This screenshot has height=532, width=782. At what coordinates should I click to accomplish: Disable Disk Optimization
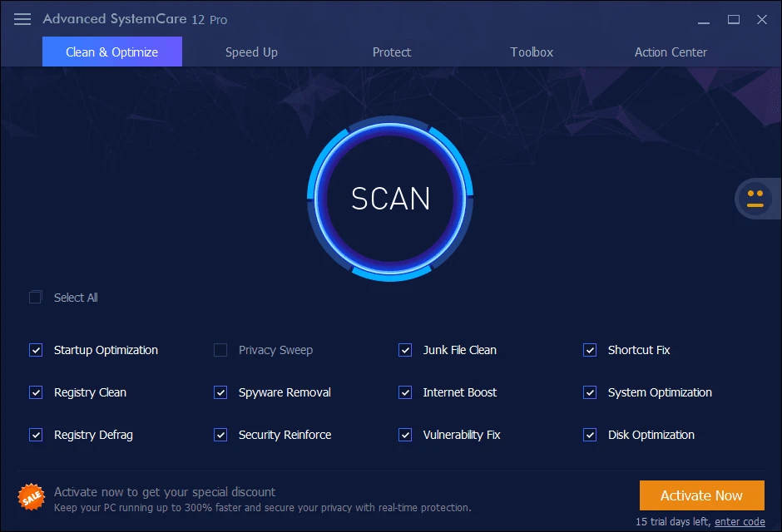[590, 434]
